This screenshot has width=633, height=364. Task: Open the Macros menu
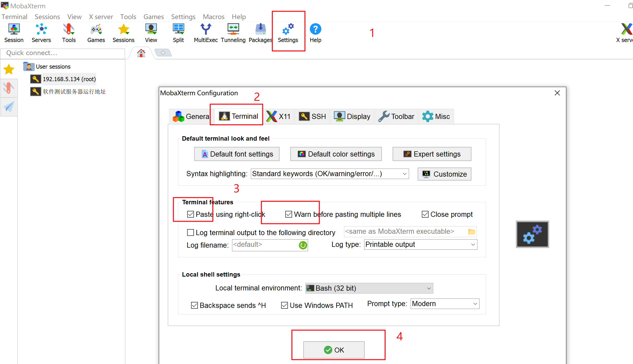214,17
